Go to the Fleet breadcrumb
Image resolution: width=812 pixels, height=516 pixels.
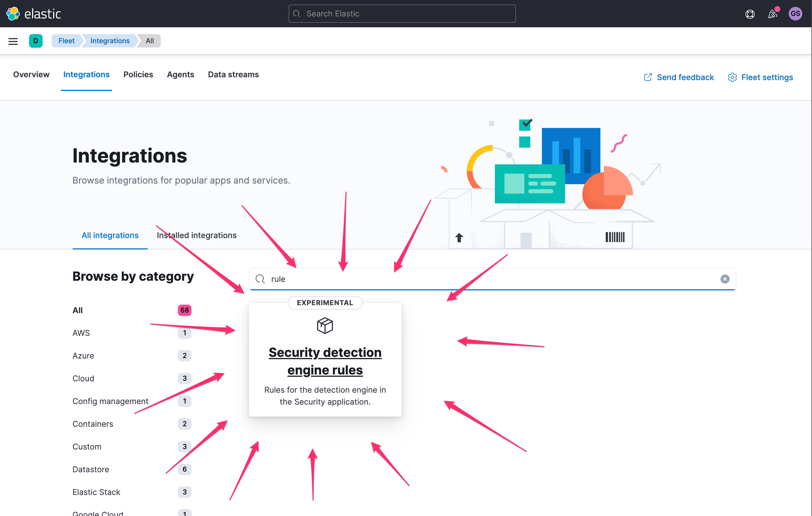(x=66, y=41)
